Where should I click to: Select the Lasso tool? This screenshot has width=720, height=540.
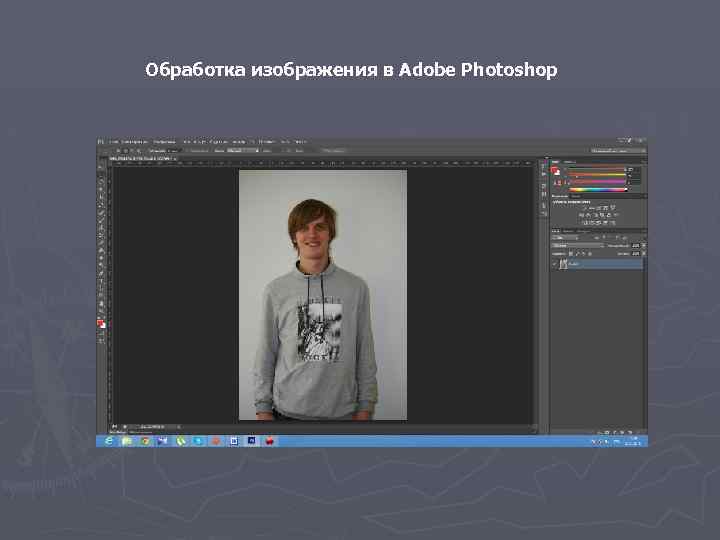[x=101, y=182]
